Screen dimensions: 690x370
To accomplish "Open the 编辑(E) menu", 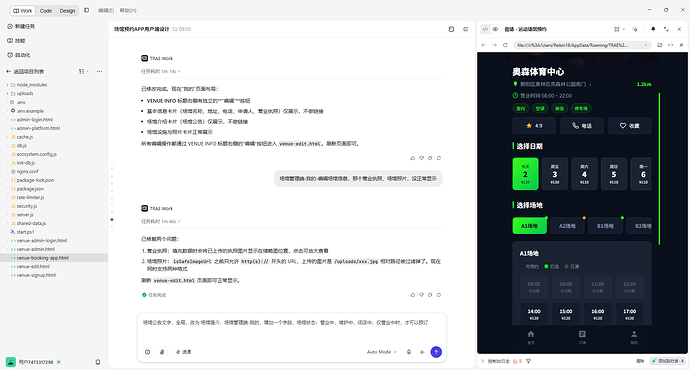I will coord(106,11).
